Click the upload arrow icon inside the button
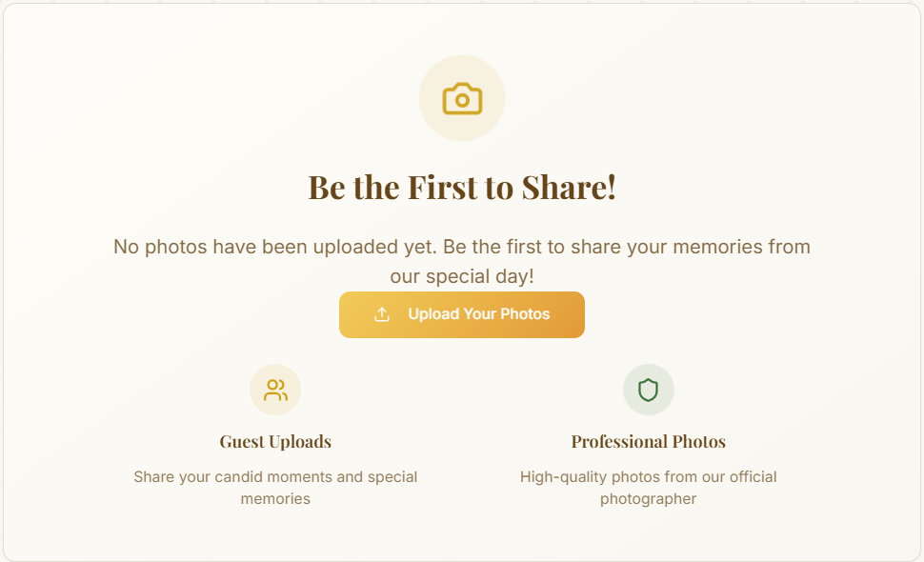This screenshot has height=562, width=924. (382, 314)
